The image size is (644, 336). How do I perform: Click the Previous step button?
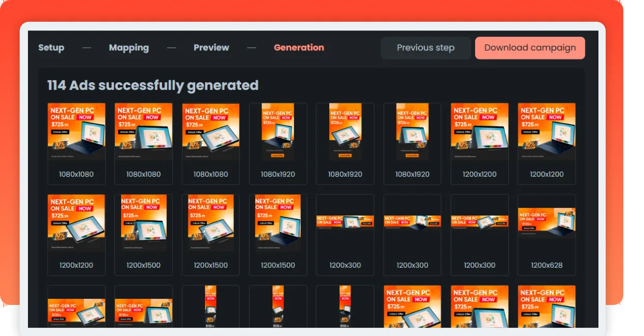(426, 48)
